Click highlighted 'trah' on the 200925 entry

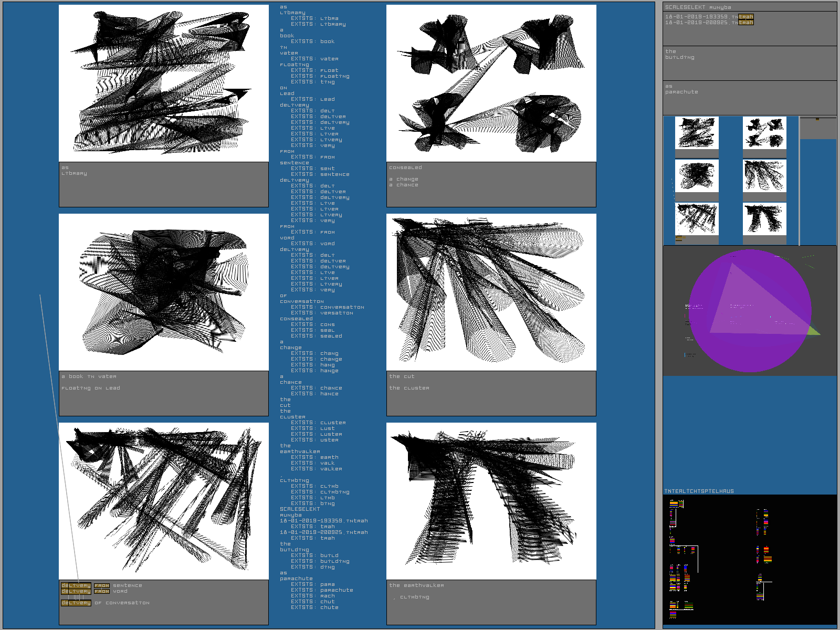[x=746, y=23]
